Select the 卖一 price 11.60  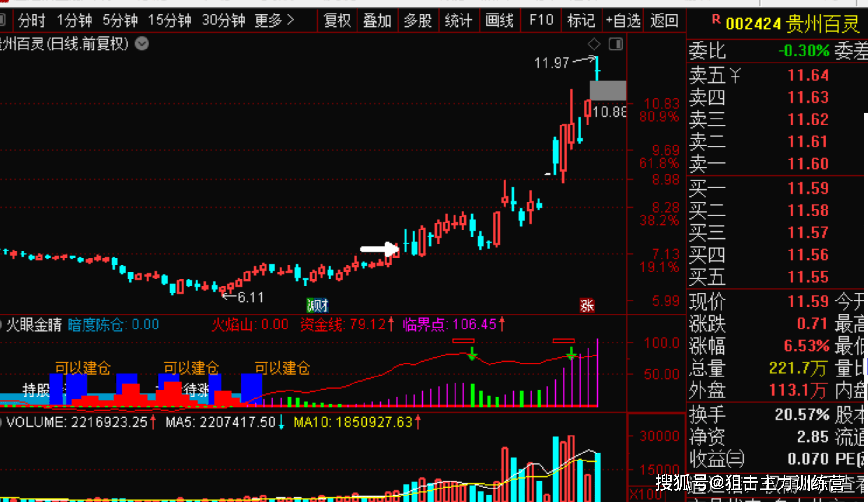808,164
